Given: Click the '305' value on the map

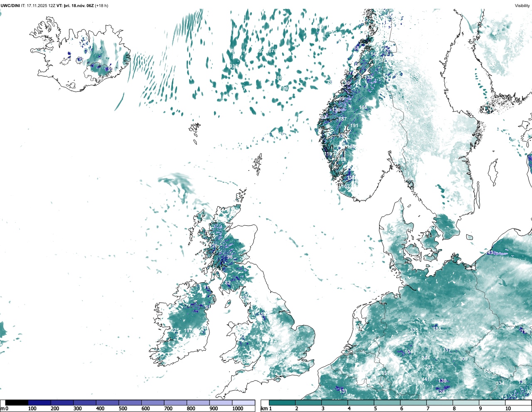Looking at the screenshot, I should pyautogui.click(x=463, y=359).
